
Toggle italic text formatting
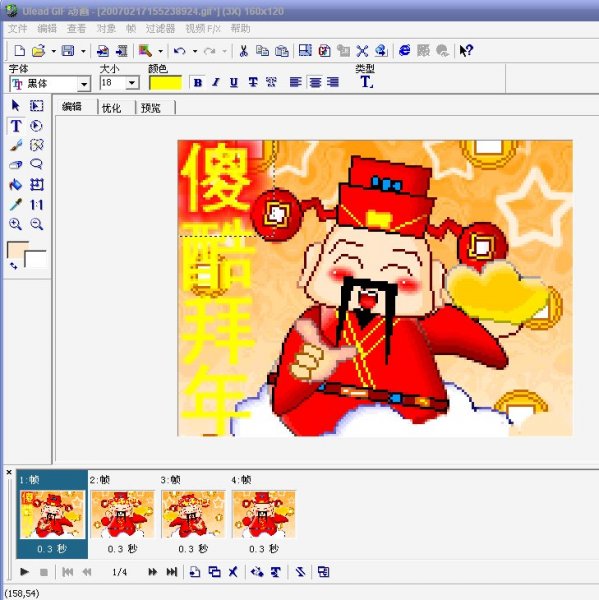(216, 82)
